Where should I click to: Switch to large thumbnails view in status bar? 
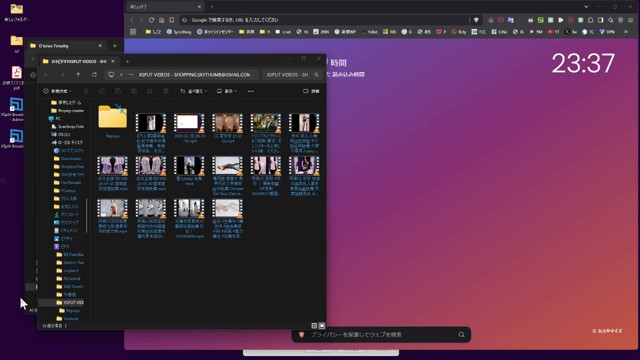(322, 326)
